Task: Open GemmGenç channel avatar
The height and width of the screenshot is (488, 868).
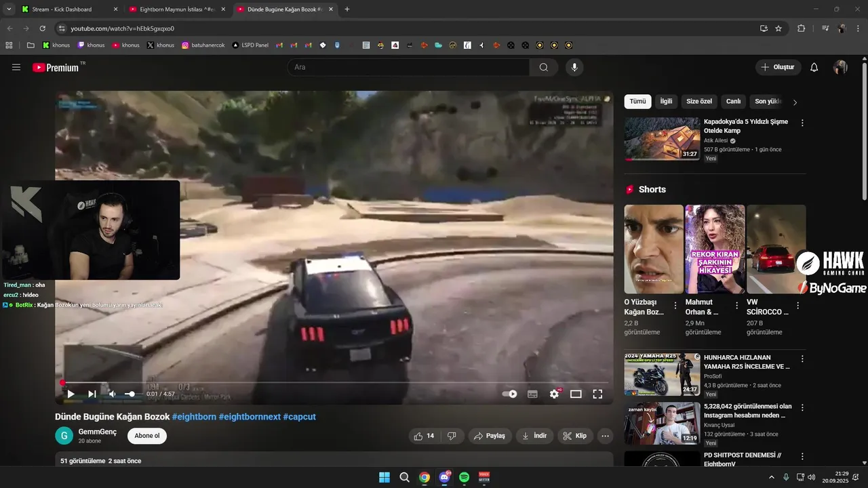Action: click(x=64, y=436)
